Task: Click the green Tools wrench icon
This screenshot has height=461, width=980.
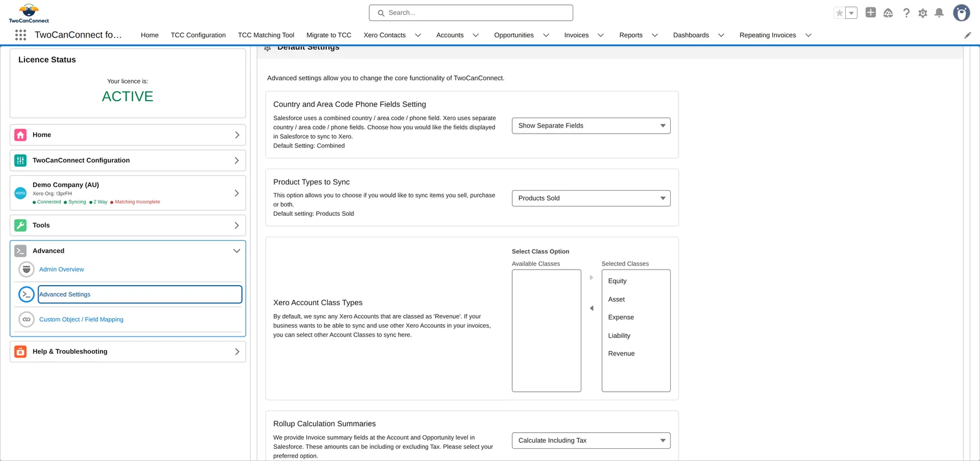Action: click(x=20, y=226)
